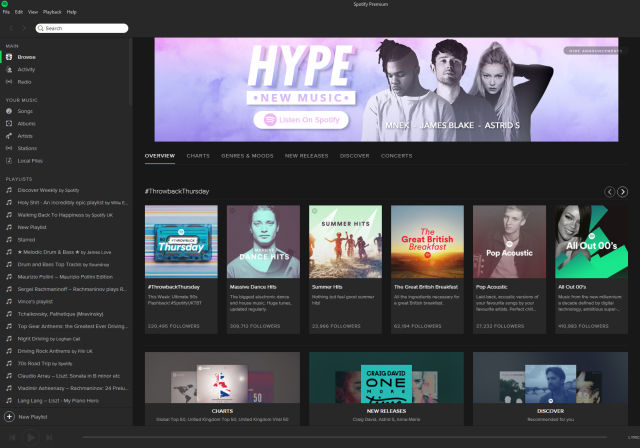The image size is (640, 448).
Task: Open the All Out 00's playlist cover
Action: [x=591, y=242]
